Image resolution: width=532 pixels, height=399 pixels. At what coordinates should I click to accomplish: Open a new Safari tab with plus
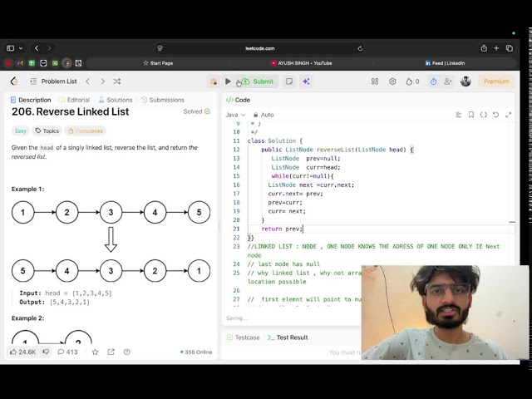(x=496, y=48)
